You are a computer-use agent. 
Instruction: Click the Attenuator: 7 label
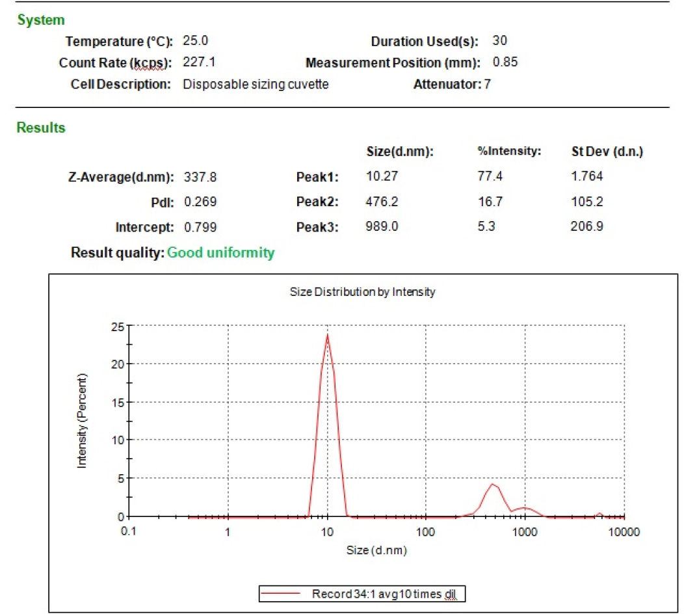[x=451, y=85]
